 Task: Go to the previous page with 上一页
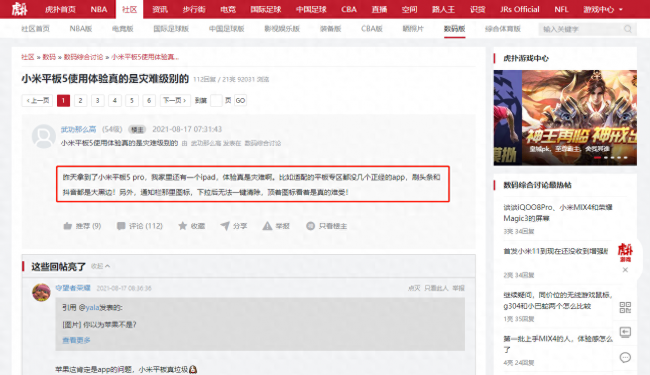[x=37, y=100]
